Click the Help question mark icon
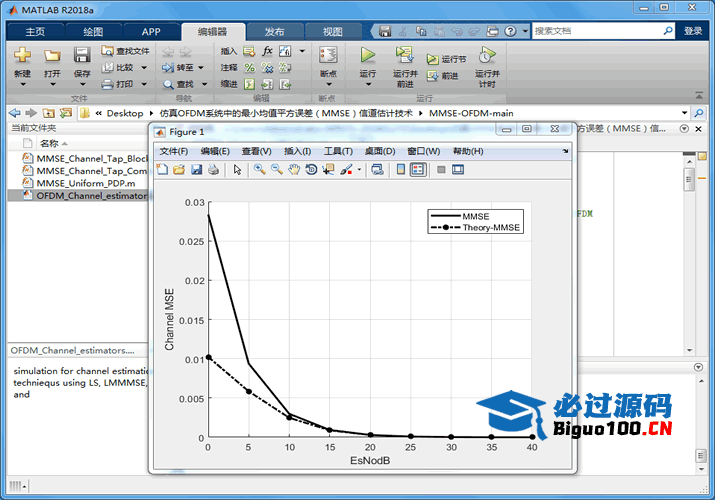Screen dimensions: 715x500 pos(511,31)
